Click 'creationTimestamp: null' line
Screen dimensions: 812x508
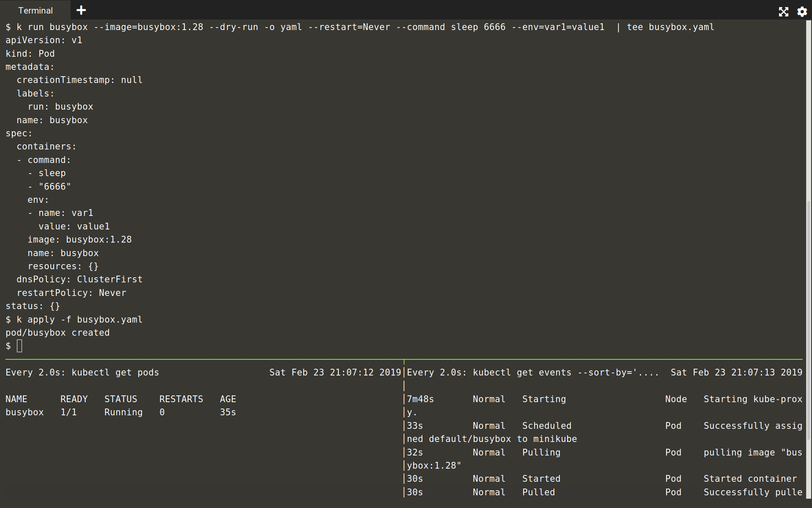coord(80,80)
